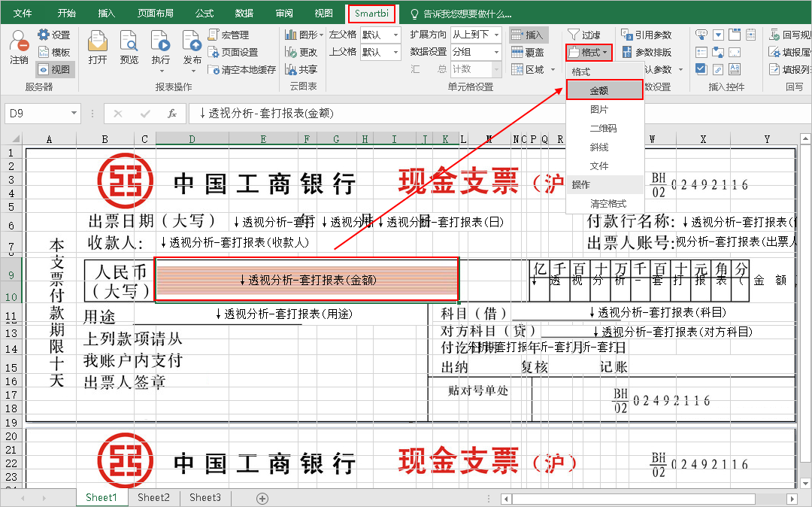
Task: Select 金额 in the format menu
Action: (x=604, y=90)
